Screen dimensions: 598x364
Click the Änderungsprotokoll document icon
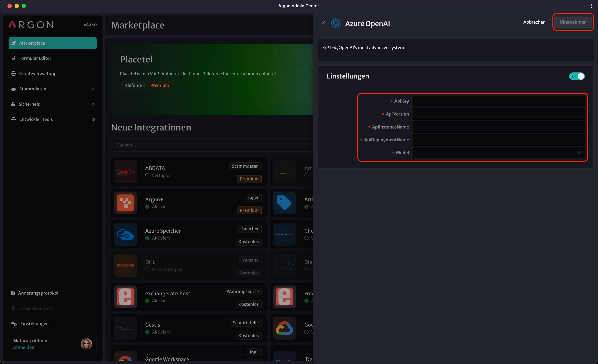[x=13, y=293]
